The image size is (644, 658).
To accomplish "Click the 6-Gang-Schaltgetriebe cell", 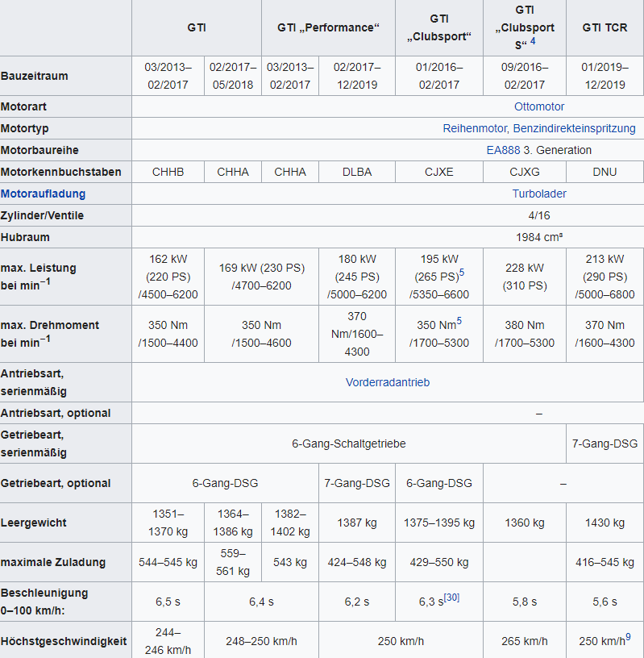I will 349,444.
